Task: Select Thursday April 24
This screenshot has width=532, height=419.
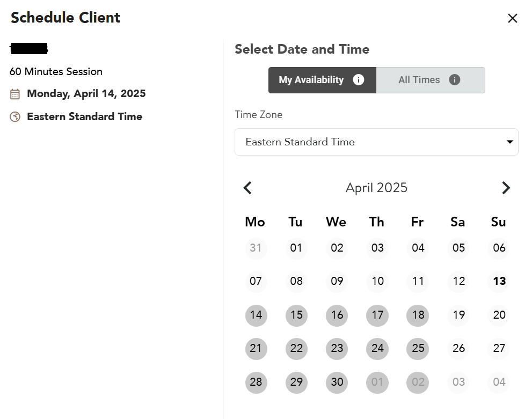Action: pyautogui.click(x=377, y=348)
